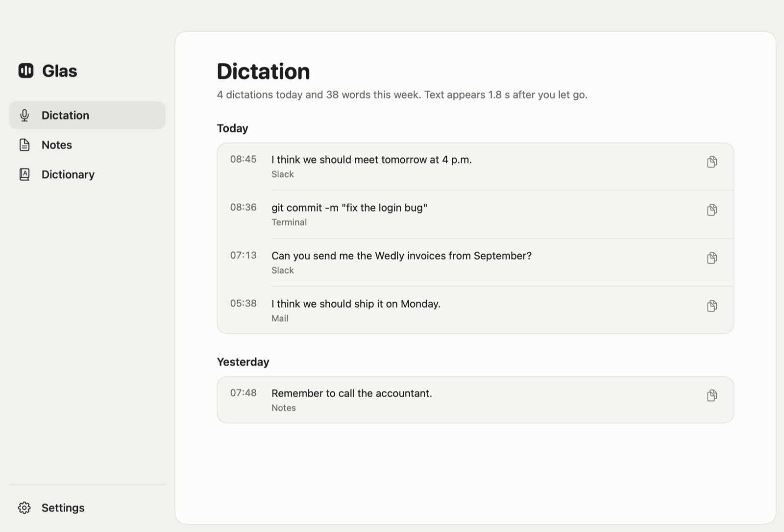
Task: Click the Dictation page title
Action: [x=264, y=72]
